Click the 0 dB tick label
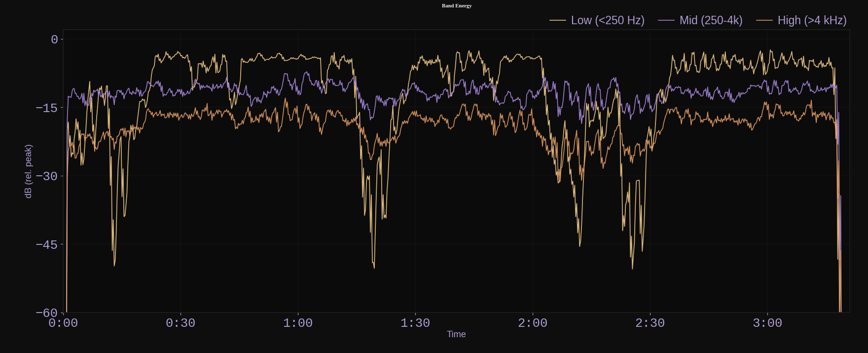This screenshot has width=868, height=353. (54, 39)
